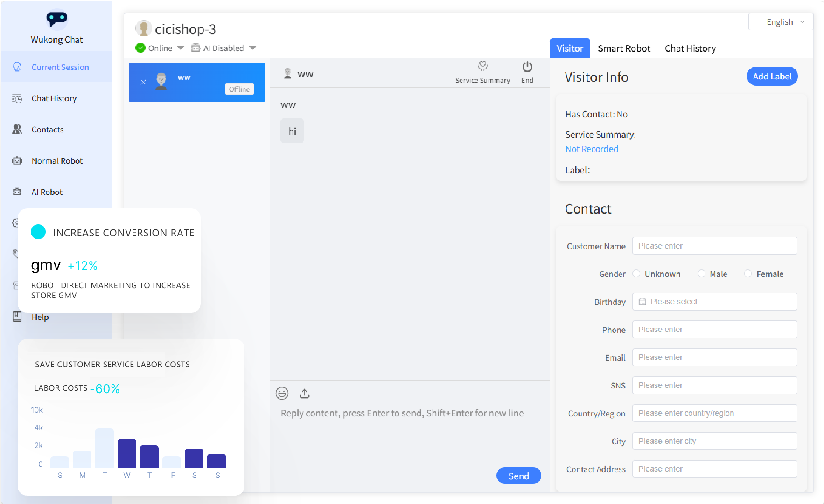The height and width of the screenshot is (504, 824).
Task: Expand the AI Disabled dropdown
Action: [223, 48]
